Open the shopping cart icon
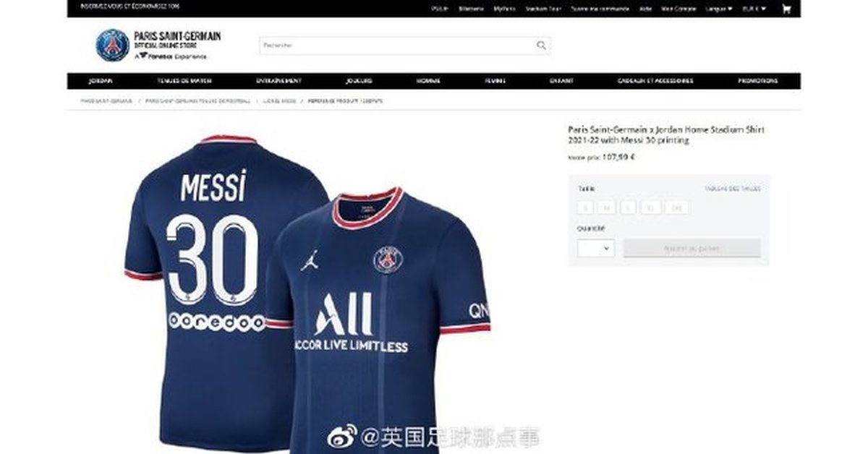 pos(786,9)
